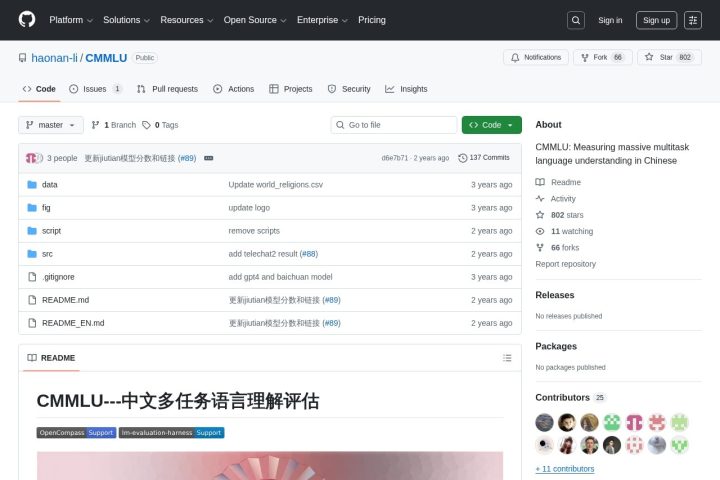This screenshot has width=720, height=480.
Task: Expand the Enterprise menu
Action: [322, 20]
